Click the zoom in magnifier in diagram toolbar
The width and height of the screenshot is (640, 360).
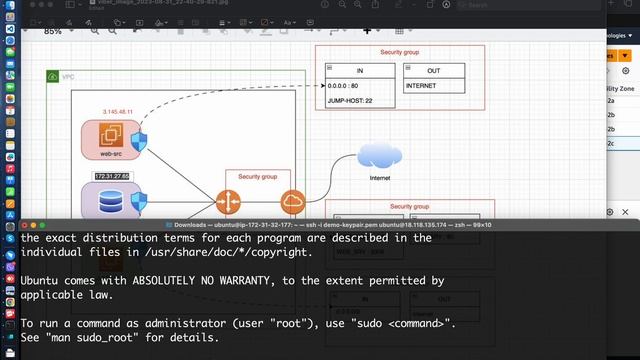tap(95, 31)
